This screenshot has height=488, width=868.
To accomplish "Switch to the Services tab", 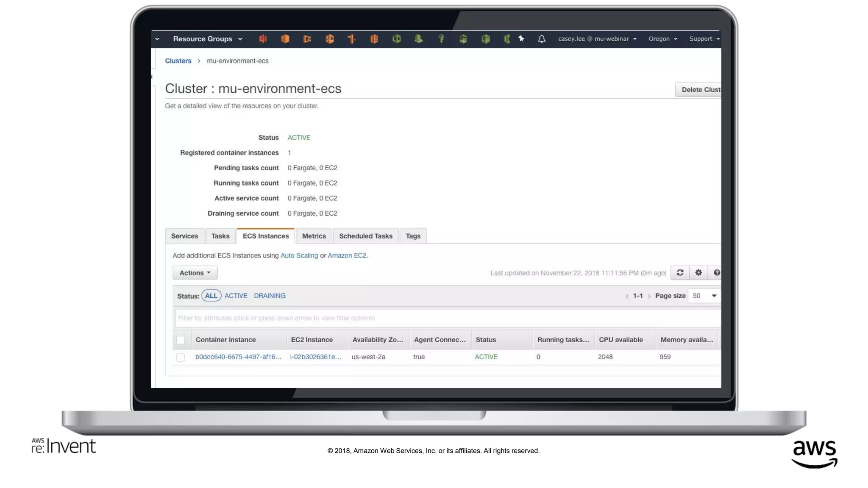I will (x=184, y=236).
